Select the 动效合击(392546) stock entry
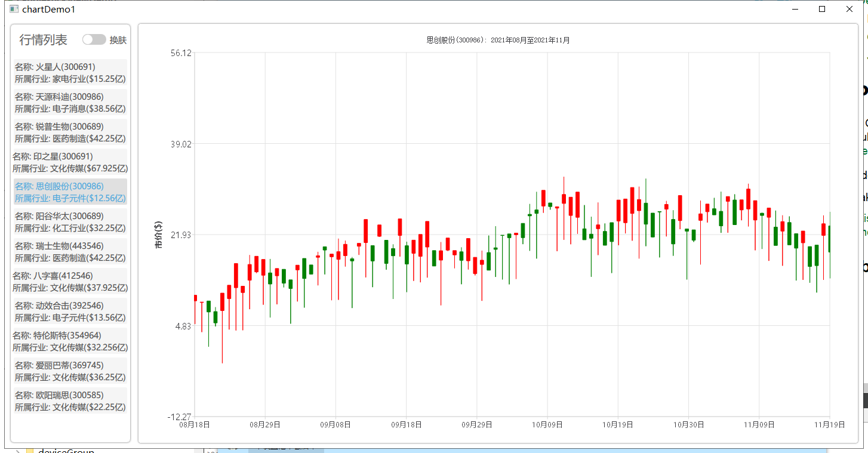Screen dimensions: 868x453 point(70,311)
